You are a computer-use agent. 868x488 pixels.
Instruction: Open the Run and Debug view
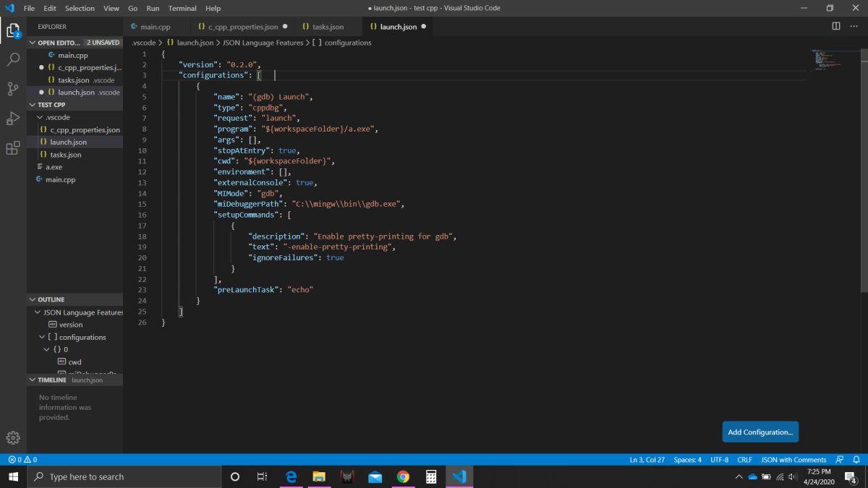tap(13, 119)
